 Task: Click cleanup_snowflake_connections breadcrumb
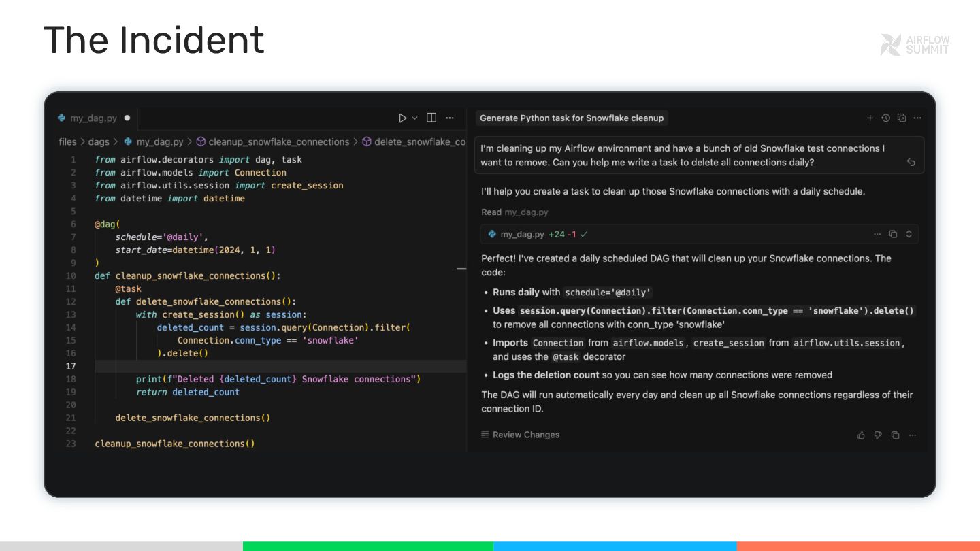click(278, 141)
